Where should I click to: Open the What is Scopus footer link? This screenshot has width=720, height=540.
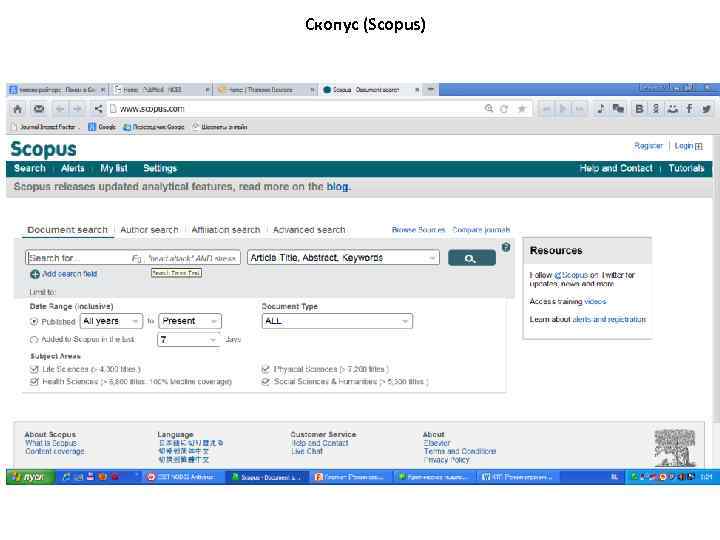pos(51,443)
